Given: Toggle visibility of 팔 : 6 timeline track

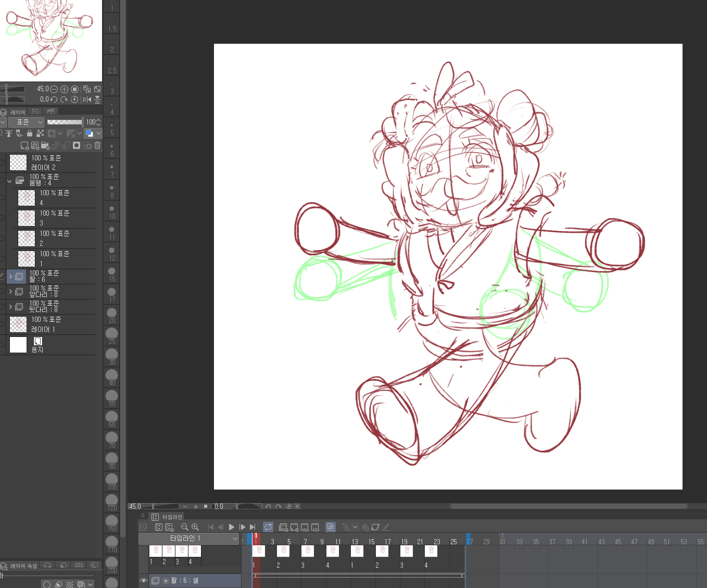Looking at the screenshot, I should (x=144, y=581).
